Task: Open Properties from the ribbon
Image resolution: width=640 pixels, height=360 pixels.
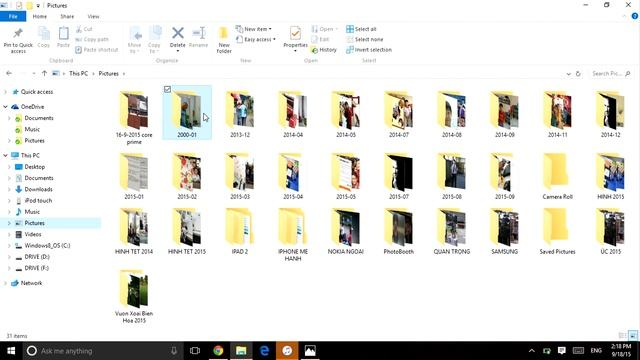Action: coord(295,39)
